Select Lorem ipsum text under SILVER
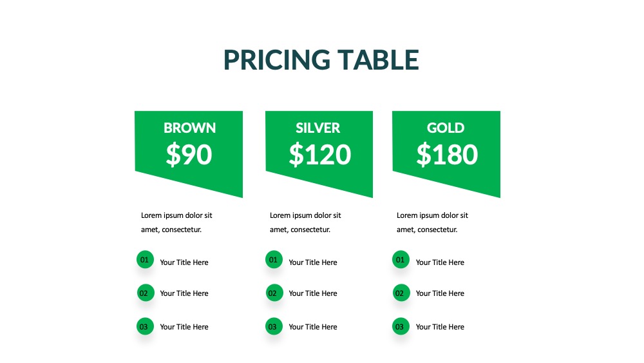This screenshot has width=644, height=363. (305, 222)
